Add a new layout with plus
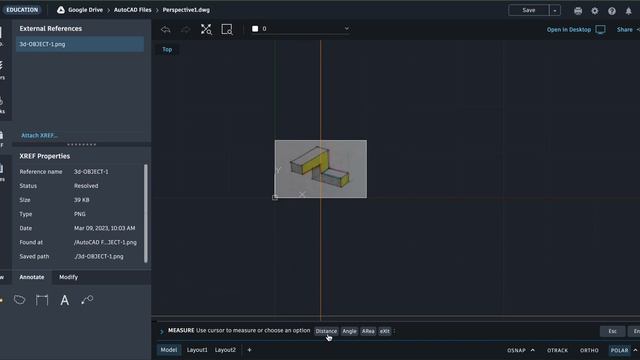640x360 pixels. coord(249,350)
